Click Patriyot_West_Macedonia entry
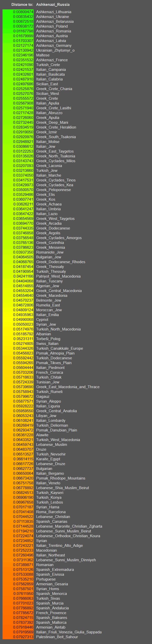 [x=58, y=276]
